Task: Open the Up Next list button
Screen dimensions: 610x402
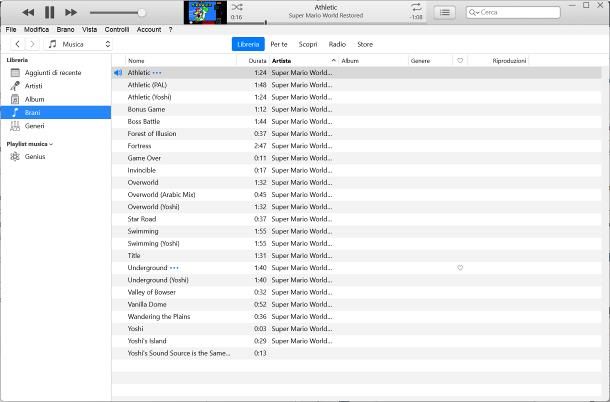Action: [x=444, y=12]
